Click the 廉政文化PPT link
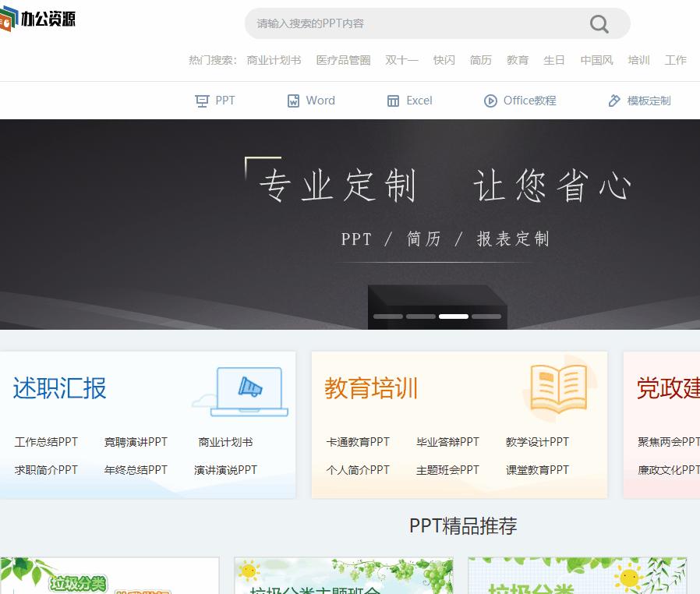The width and height of the screenshot is (700, 594). coord(669,470)
